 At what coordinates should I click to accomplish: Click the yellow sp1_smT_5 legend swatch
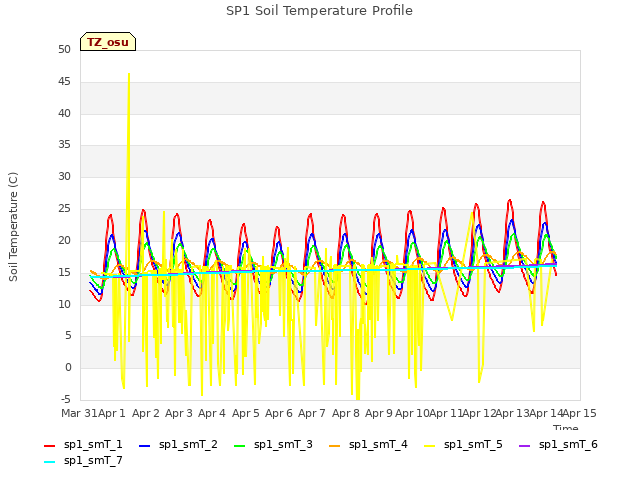[x=429, y=446]
